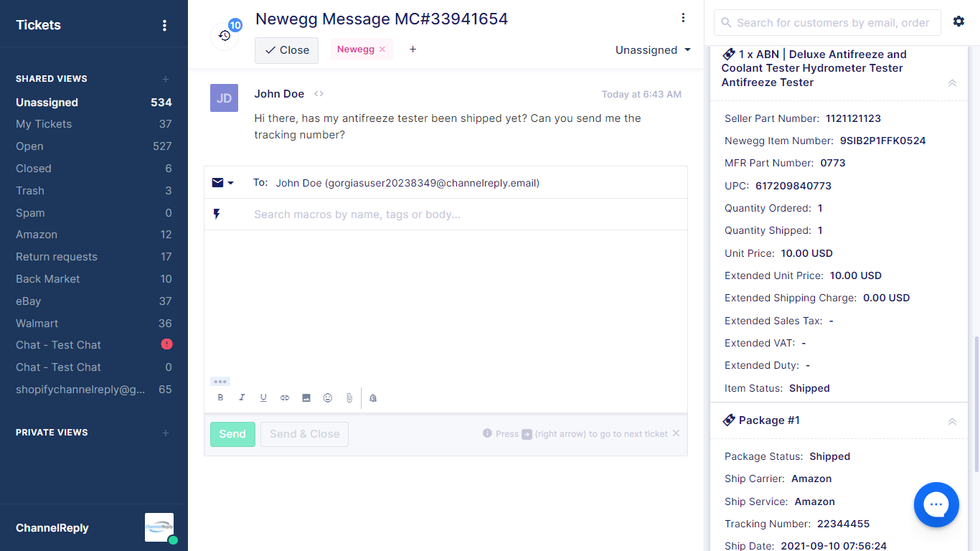Screen dimensions: 980x551
Task: Add a shared view with plus
Action: point(166,79)
